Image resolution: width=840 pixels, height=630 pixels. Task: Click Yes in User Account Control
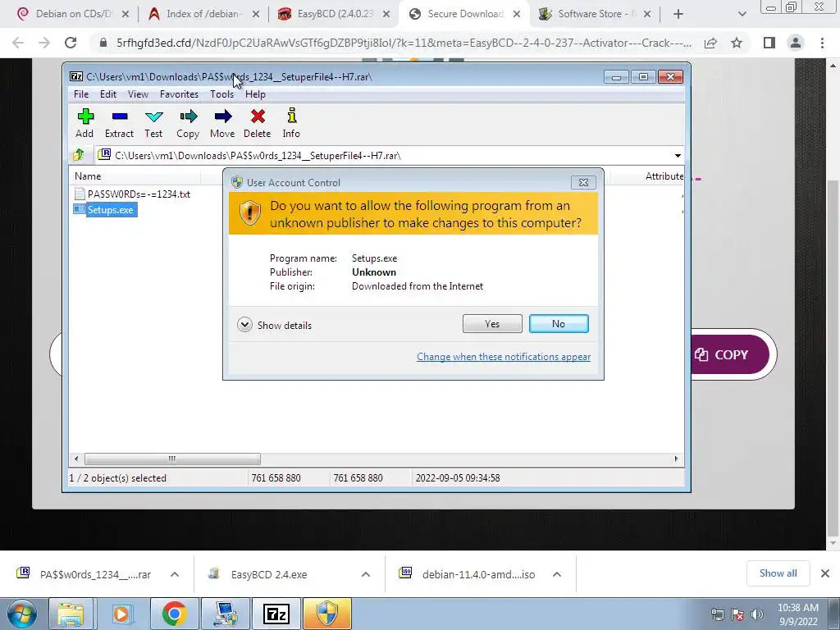[492, 323]
